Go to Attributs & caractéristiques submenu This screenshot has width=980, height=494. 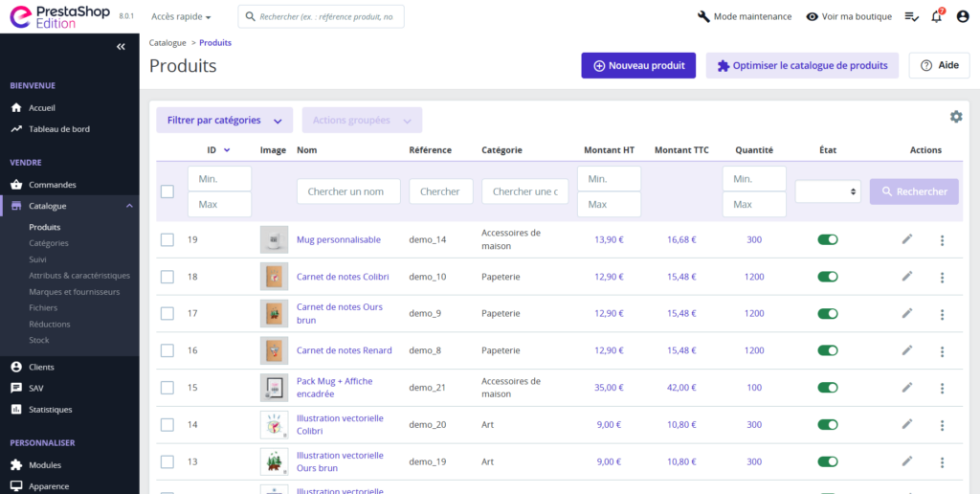79,276
